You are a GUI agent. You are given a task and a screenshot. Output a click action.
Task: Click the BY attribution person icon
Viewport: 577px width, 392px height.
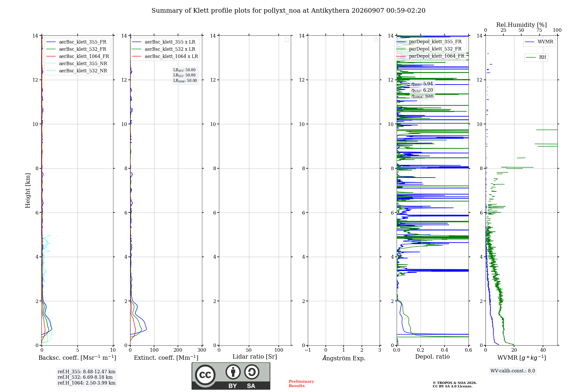click(x=233, y=372)
